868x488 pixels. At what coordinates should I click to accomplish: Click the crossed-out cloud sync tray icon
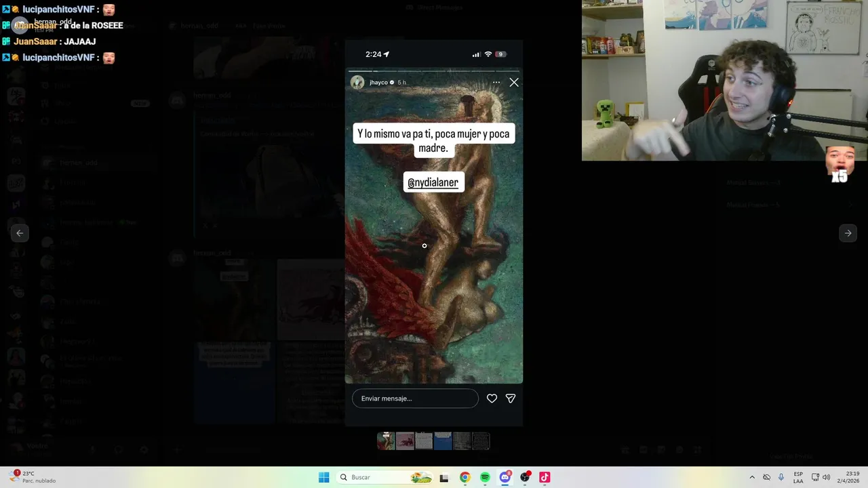click(x=766, y=477)
